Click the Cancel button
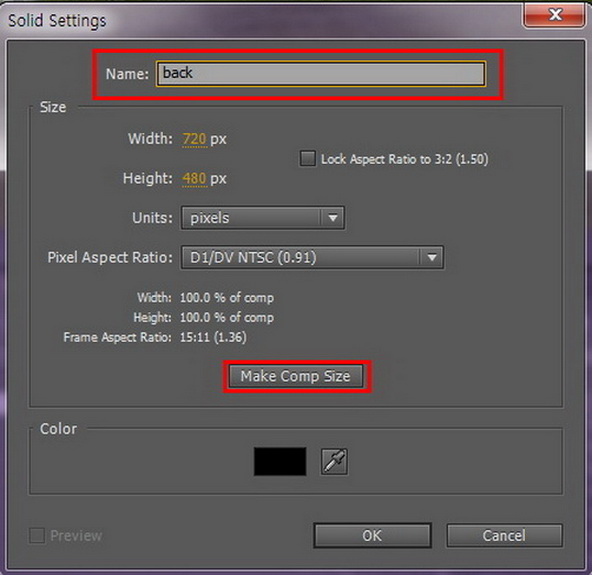Viewport: 592px width, 575px height. coord(504,535)
